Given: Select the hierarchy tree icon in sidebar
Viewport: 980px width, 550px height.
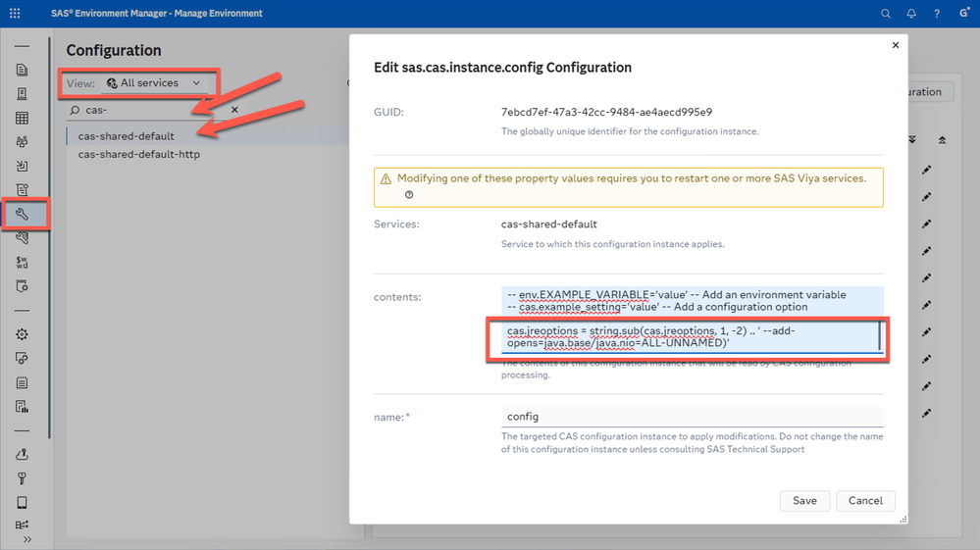Looking at the screenshot, I should (x=22, y=525).
